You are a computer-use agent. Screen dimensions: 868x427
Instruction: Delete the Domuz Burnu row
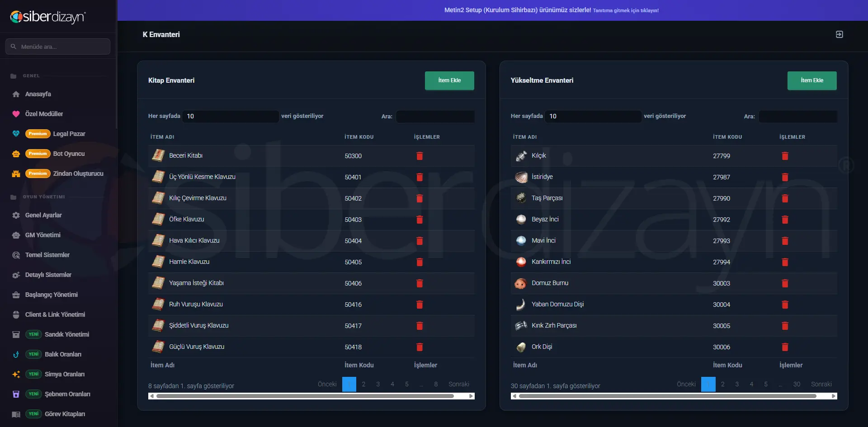[x=785, y=283]
